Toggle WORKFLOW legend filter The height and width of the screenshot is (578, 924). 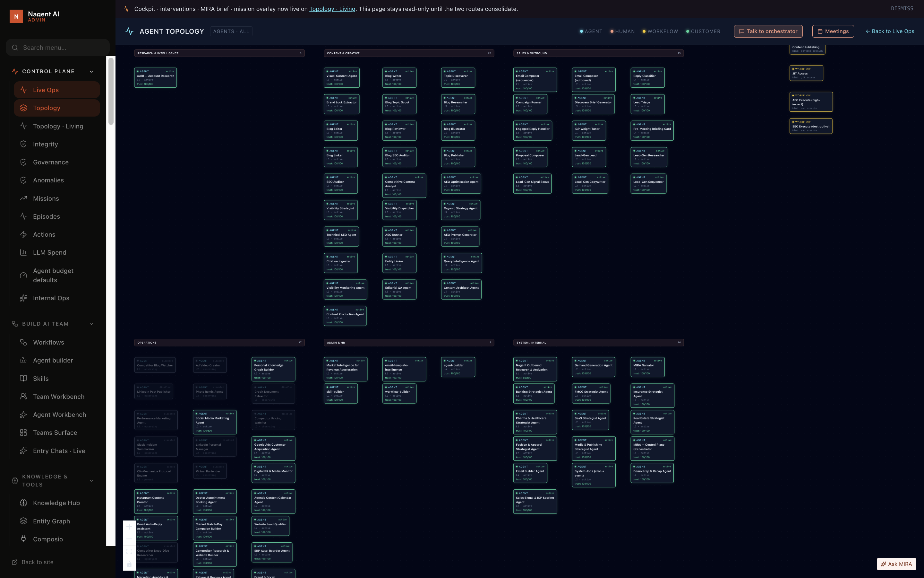(660, 31)
